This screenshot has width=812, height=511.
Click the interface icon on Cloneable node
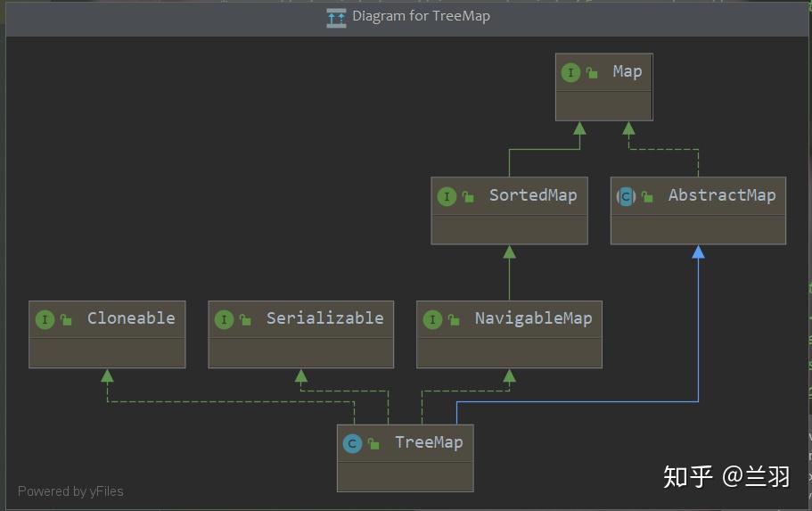pos(45,320)
